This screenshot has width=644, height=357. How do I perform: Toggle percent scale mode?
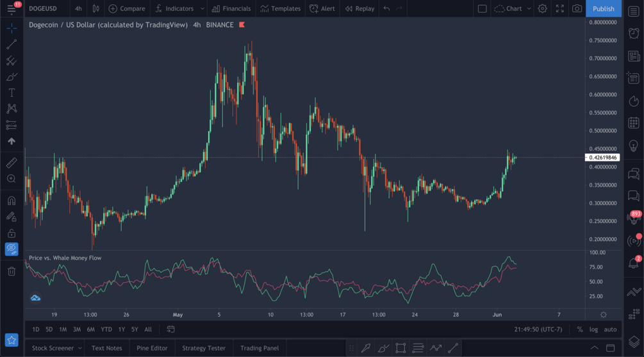tap(580, 329)
